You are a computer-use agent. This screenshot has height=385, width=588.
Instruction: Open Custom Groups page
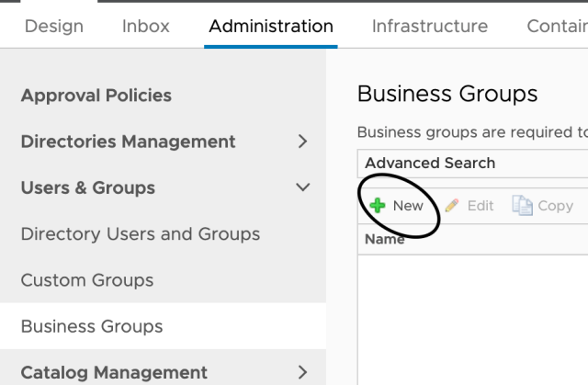pos(87,279)
